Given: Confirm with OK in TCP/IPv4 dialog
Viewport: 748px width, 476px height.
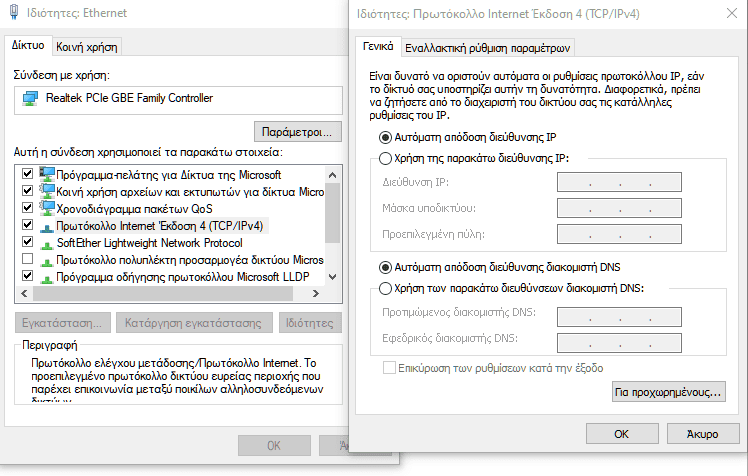Looking at the screenshot, I should click(622, 434).
